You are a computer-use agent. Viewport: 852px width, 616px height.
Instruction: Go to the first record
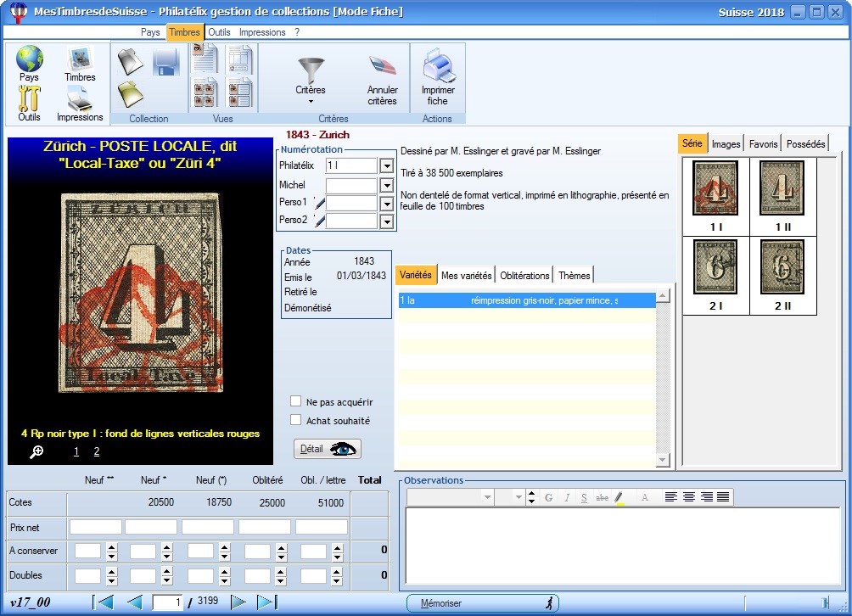104,602
